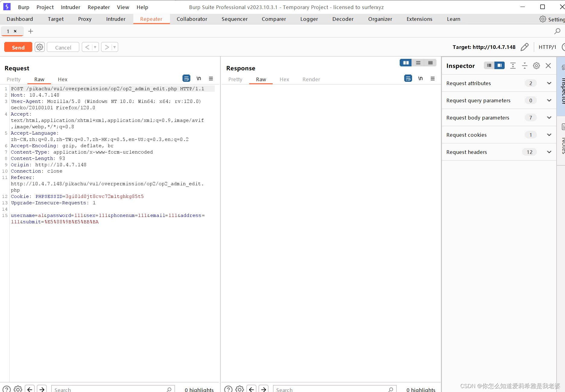Click Request search help question icon
The image size is (565, 392).
[x=7, y=389]
